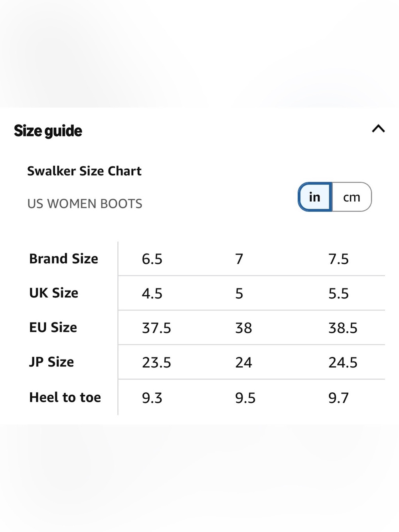This screenshot has width=399, height=532.
Task: Click EU size 38 cell
Action: point(243,328)
